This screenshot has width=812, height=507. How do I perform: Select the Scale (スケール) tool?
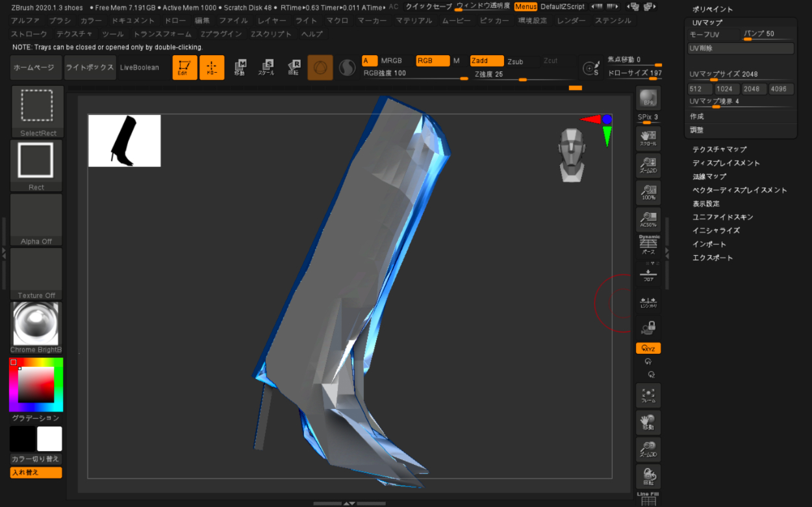point(266,68)
